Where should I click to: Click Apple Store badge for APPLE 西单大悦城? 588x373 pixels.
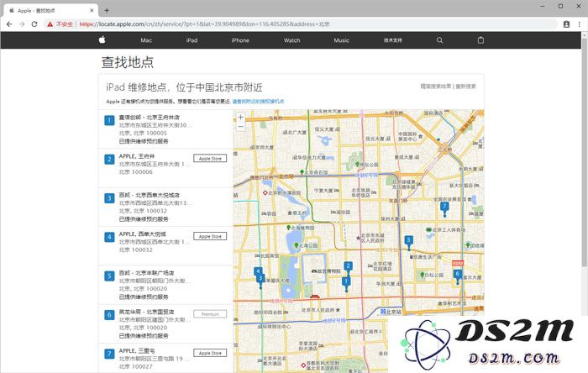[210, 236]
